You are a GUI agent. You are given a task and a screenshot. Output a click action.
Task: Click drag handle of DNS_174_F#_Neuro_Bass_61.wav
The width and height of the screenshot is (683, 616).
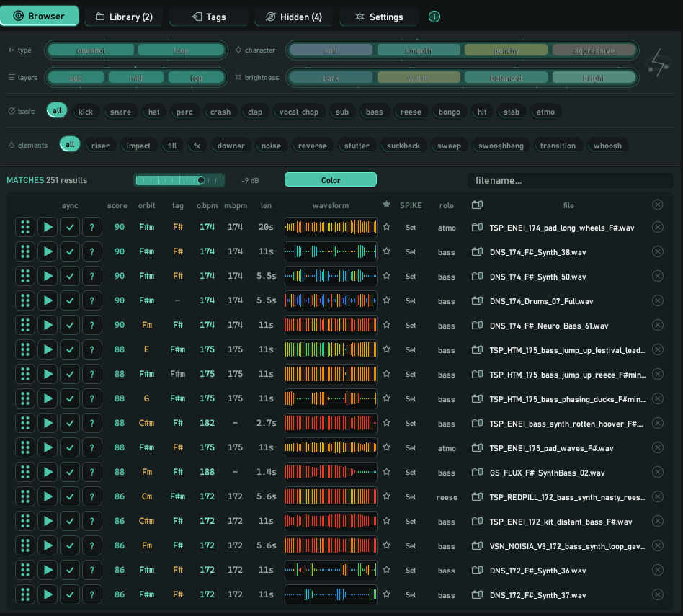(x=25, y=325)
